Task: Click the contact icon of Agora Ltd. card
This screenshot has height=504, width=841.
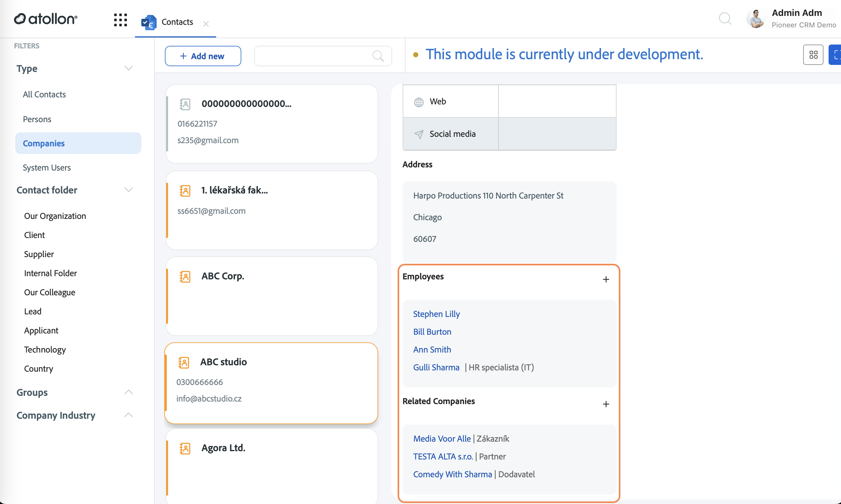Action: (185, 448)
